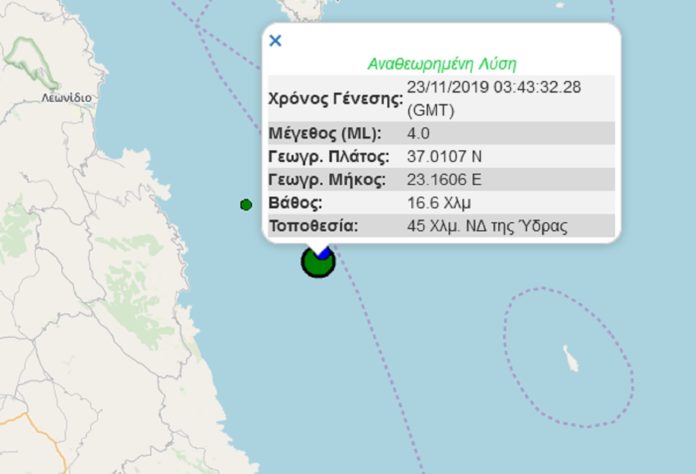This screenshot has height=474, width=696.
Task: Click the magnitude value 4.0
Action: coord(419,134)
